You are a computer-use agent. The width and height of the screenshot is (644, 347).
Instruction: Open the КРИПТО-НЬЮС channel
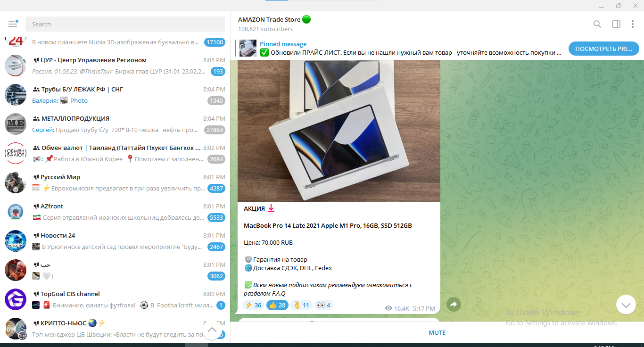(115, 328)
